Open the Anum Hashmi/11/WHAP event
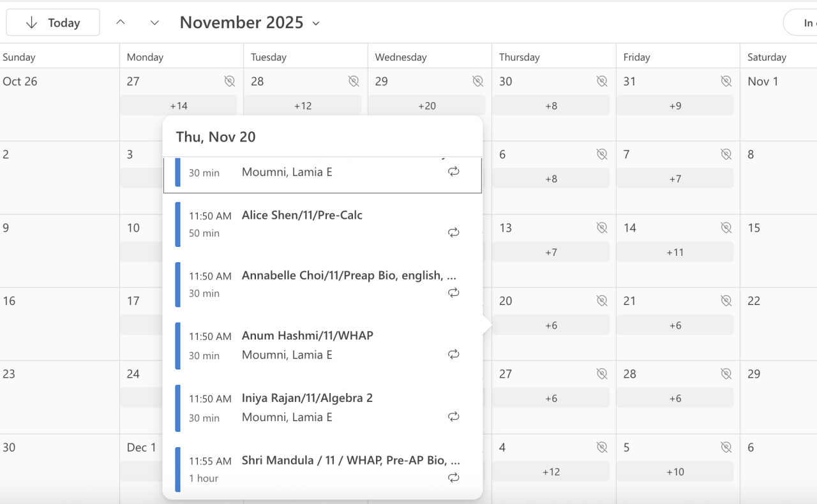This screenshot has height=504, width=817. click(308, 336)
